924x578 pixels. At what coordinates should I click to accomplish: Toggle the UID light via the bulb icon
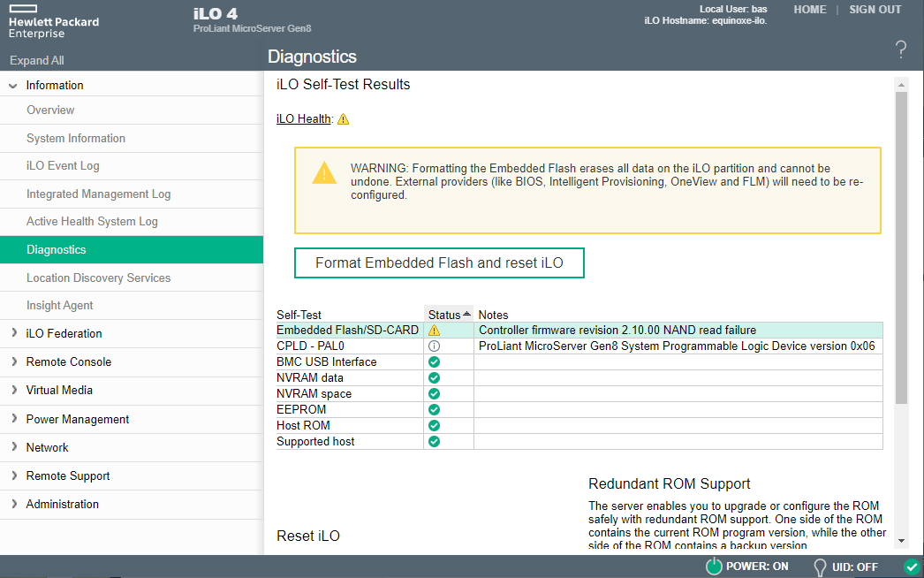[818, 567]
